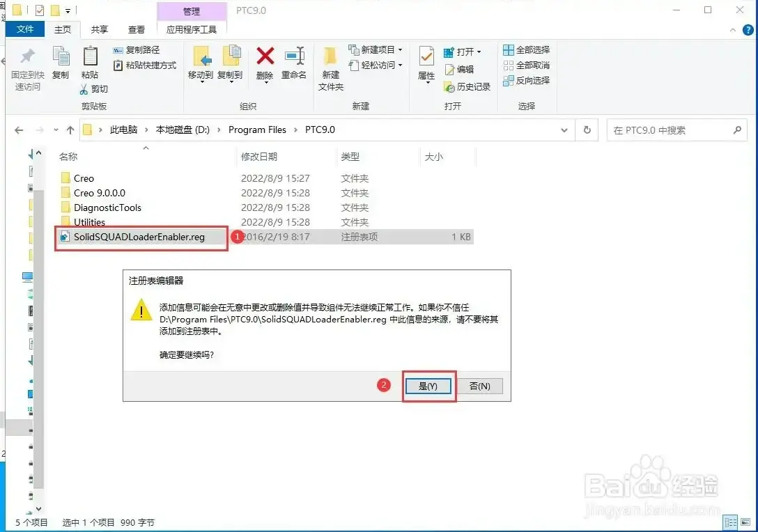This screenshot has height=532, width=758.
Task: Click the red X Delete icon in ribbon
Action: (x=265, y=56)
